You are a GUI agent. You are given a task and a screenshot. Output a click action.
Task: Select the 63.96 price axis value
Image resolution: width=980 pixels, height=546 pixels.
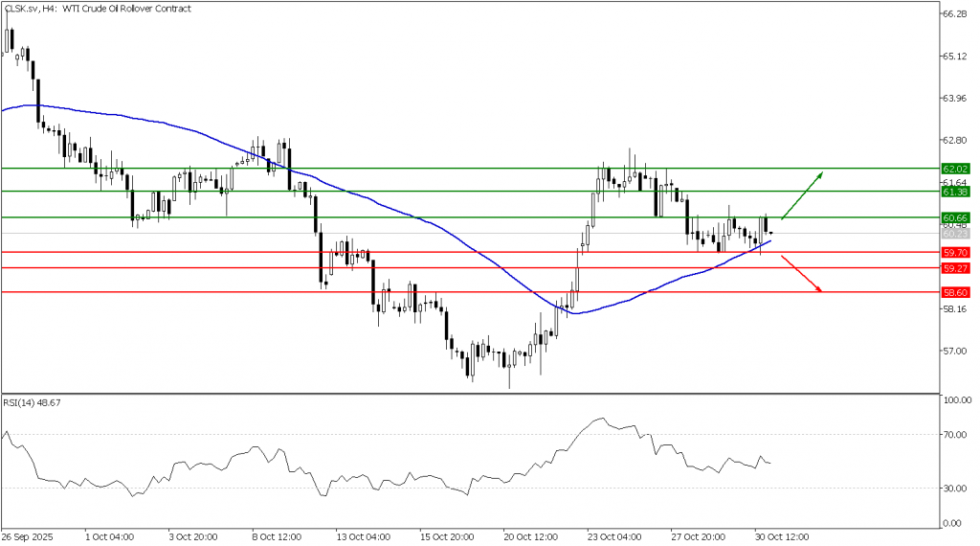coord(955,99)
